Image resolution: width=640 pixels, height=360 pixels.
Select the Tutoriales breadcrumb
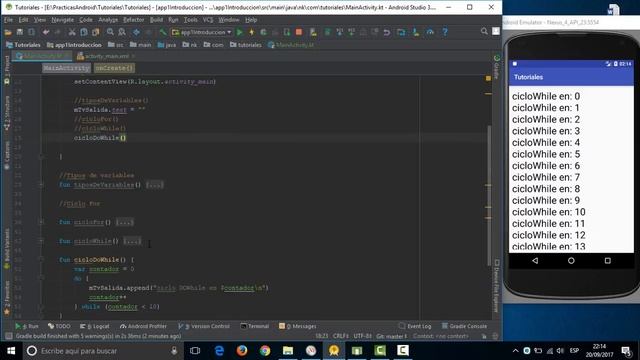[23, 45]
